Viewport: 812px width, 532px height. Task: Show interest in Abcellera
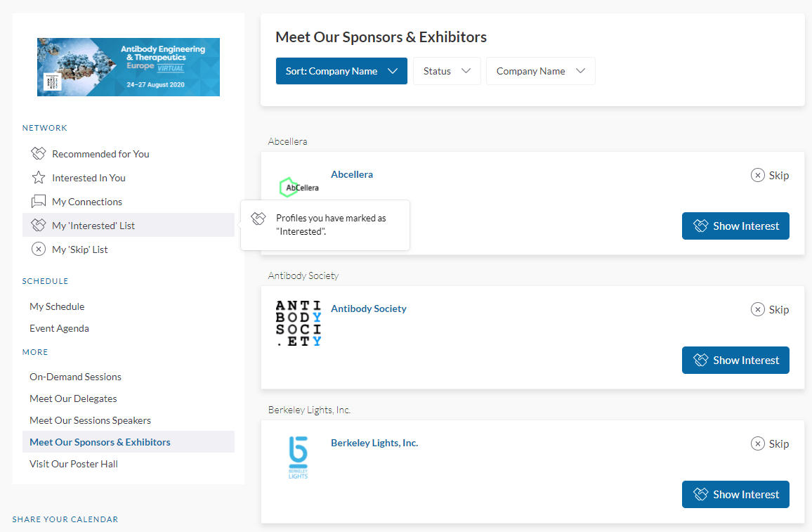click(x=735, y=226)
